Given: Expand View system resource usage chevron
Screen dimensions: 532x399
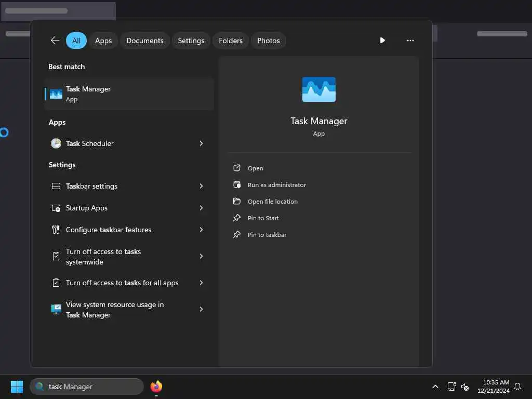Looking at the screenshot, I should tap(201, 309).
